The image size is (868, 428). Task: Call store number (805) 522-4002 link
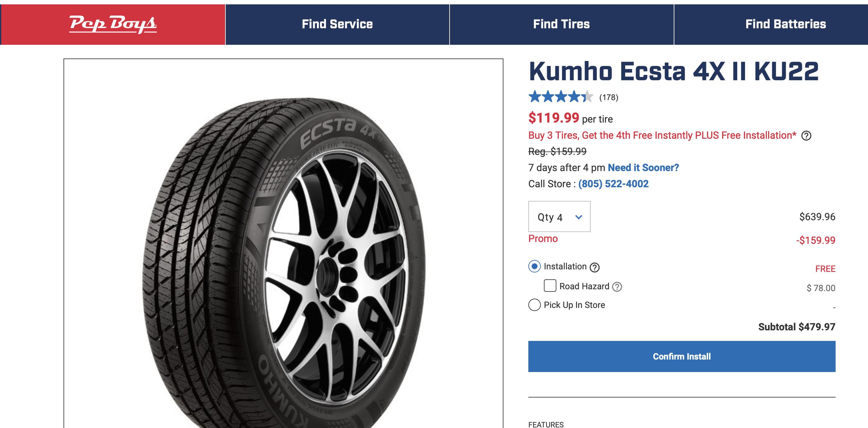[613, 184]
